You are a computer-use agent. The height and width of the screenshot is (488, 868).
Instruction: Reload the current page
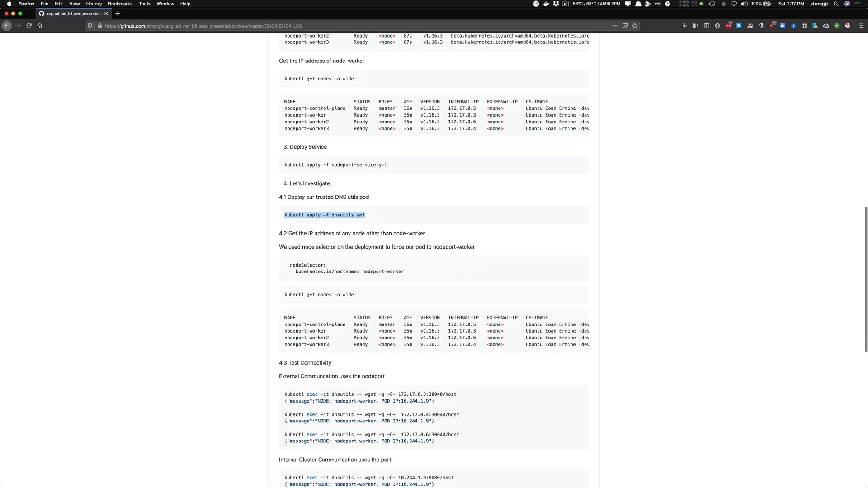29,26
